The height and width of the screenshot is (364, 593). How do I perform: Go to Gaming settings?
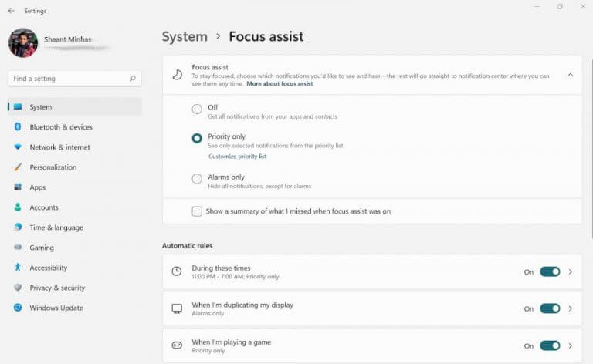point(75,248)
